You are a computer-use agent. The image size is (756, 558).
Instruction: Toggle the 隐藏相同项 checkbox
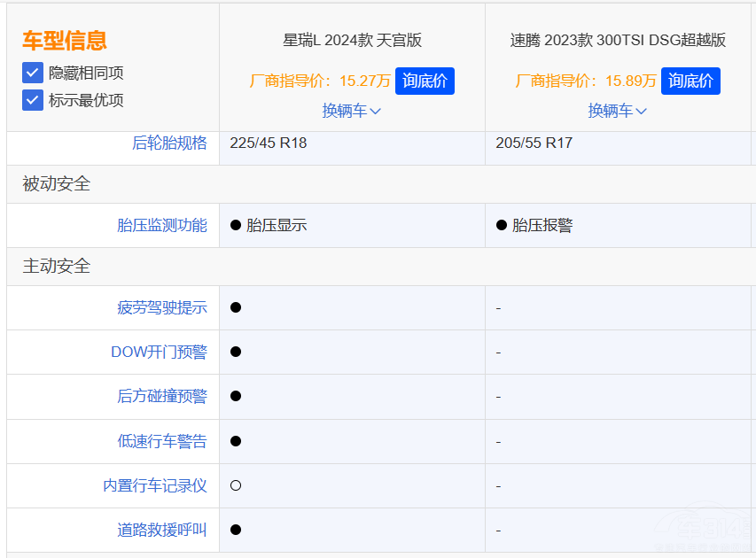pos(33,73)
